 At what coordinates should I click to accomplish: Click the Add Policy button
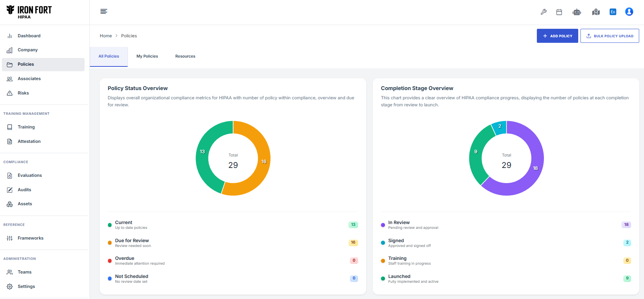tap(557, 36)
